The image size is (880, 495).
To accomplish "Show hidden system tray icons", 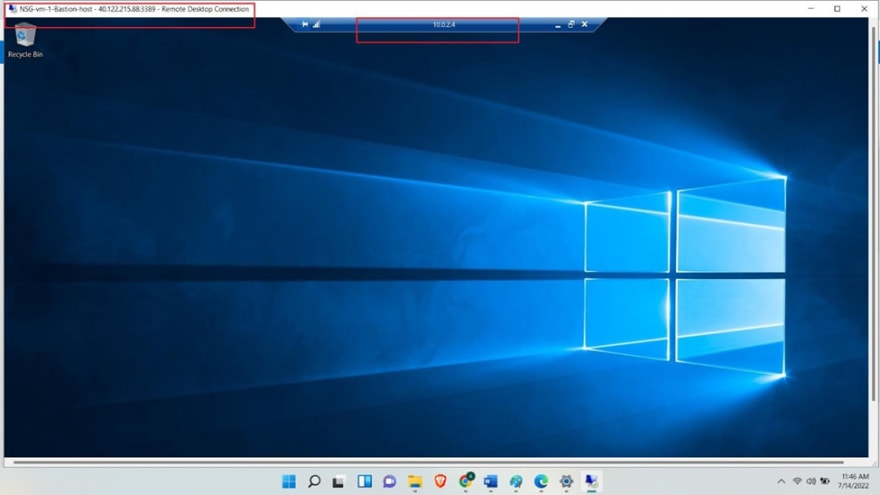I will tap(781, 482).
